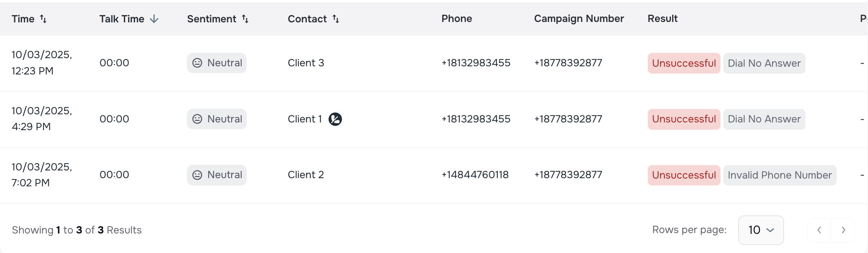Click the Sentiment sort arrows icon

245,19
